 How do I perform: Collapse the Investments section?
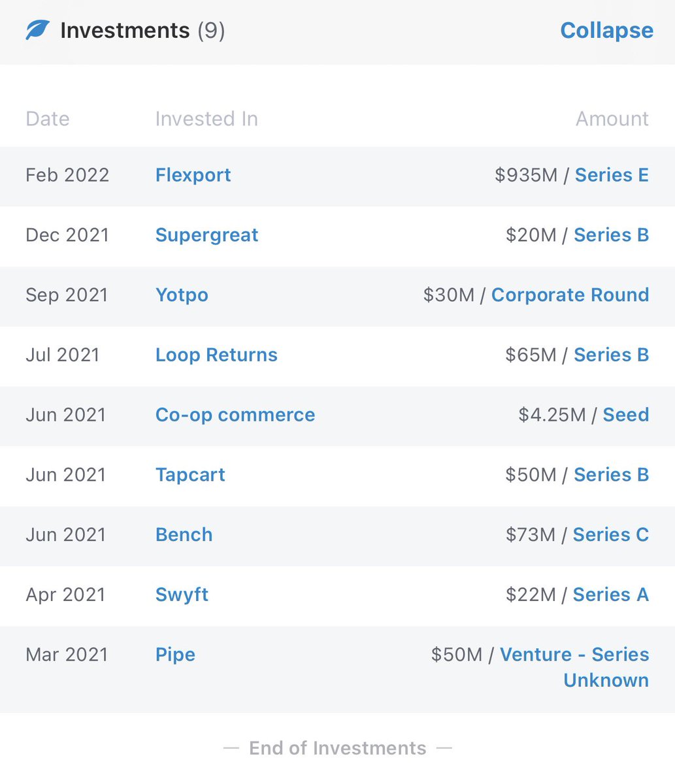606,30
